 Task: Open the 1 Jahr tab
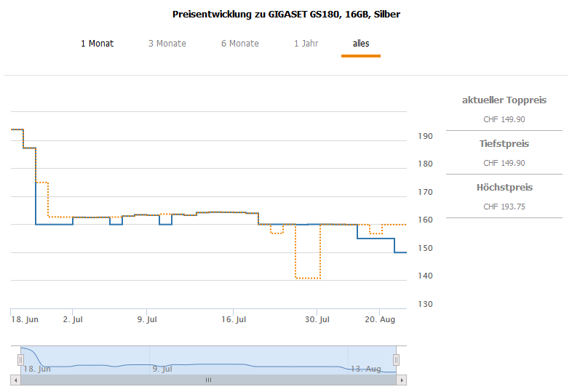pyautogui.click(x=306, y=44)
